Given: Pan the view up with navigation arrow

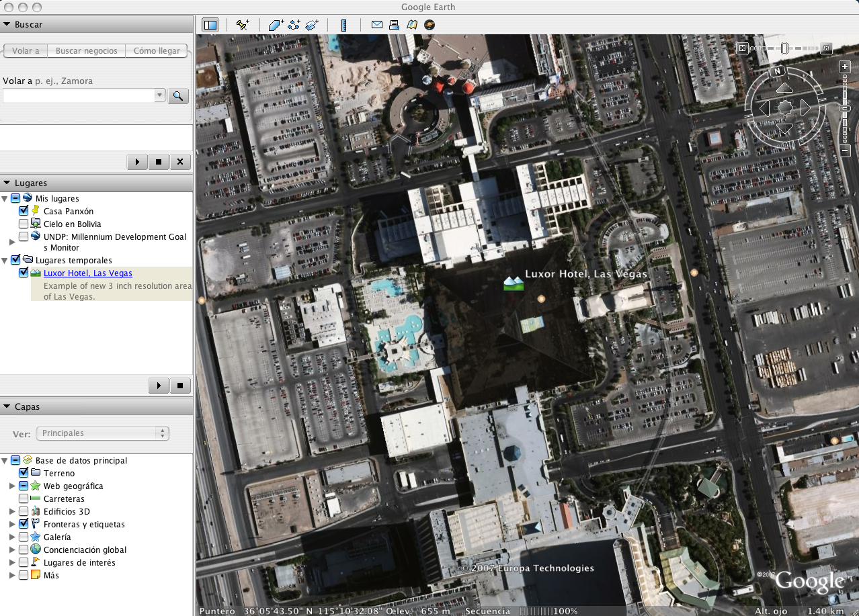Looking at the screenshot, I should click(784, 89).
